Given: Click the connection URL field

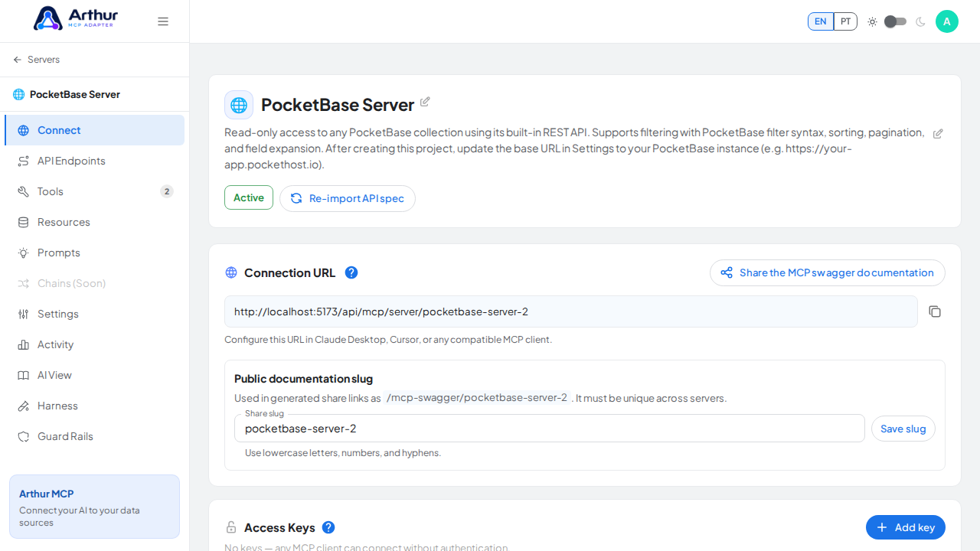Looking at the screenshot, I should 571,311.
